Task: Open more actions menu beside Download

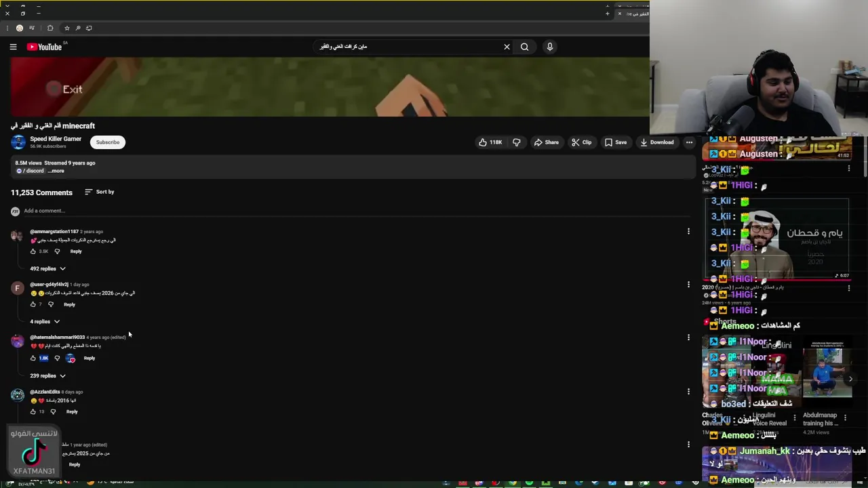Action: click(x=689, y=142)
